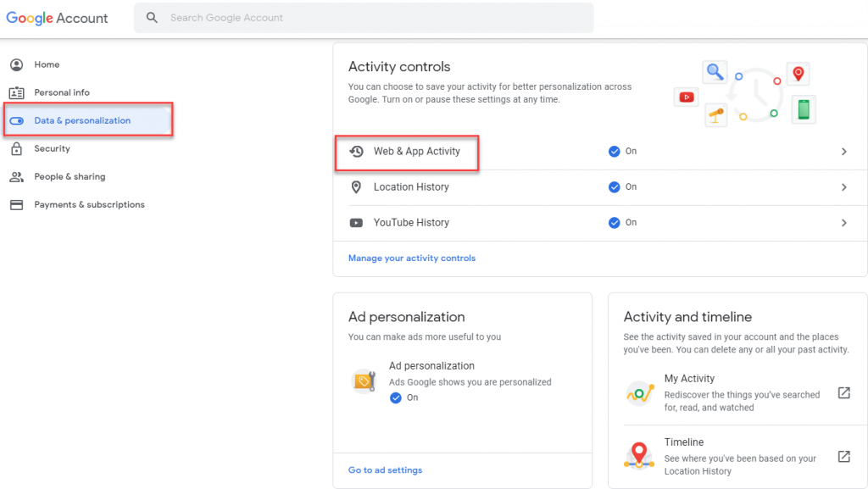Image resolution: width=868 pixels, height=489 pixels.
Task: Open Security settings in sidebar
Action: [x=52, y=148]
